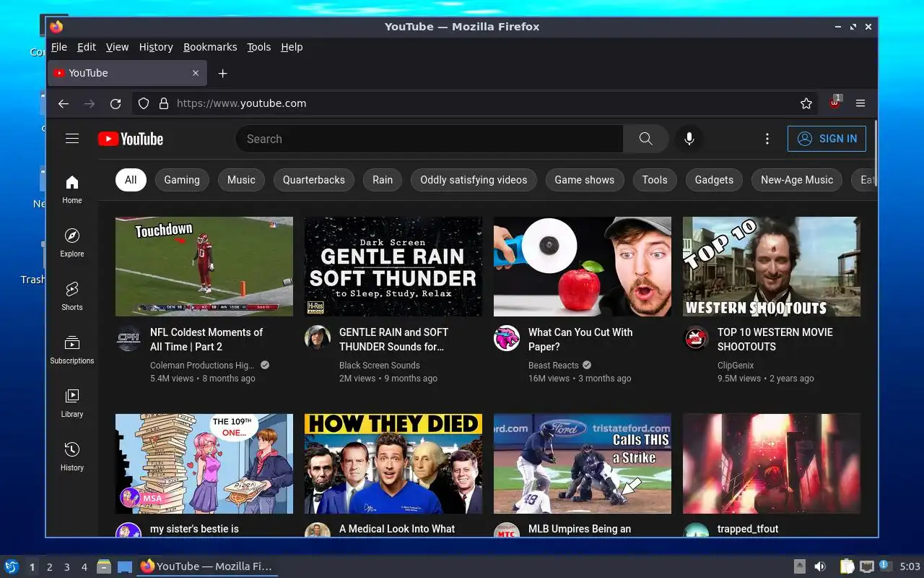Open the HOW THEY DIED thumbnail

click(393, 463)
